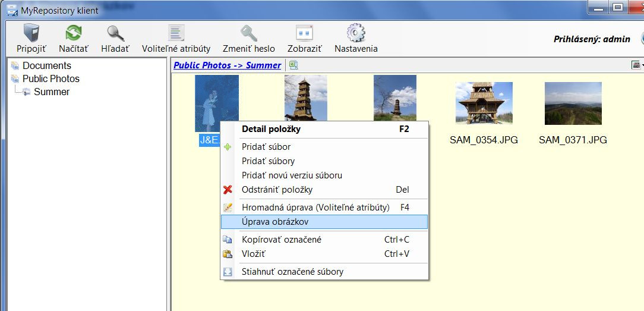Click the SAM_0371.JPG file name
The image size is (644, 311).
click(x=573, y=140)
